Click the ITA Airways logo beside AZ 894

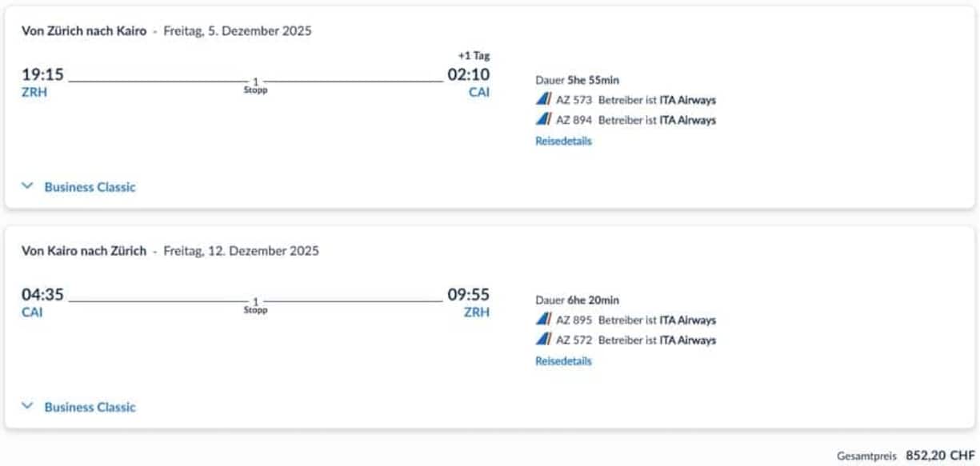coord(543,120)
